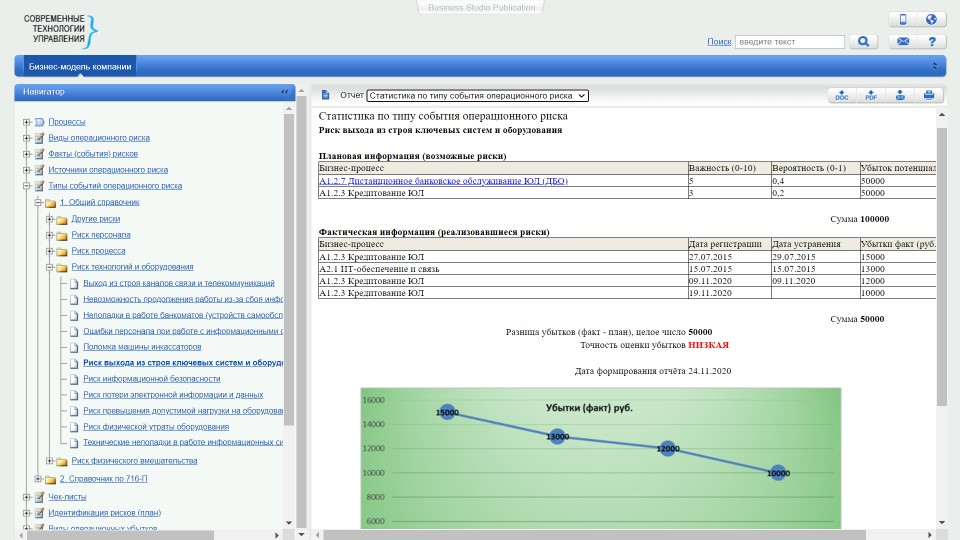
Task: Open the mobile version icon
Action: click(x=903, y=20)
